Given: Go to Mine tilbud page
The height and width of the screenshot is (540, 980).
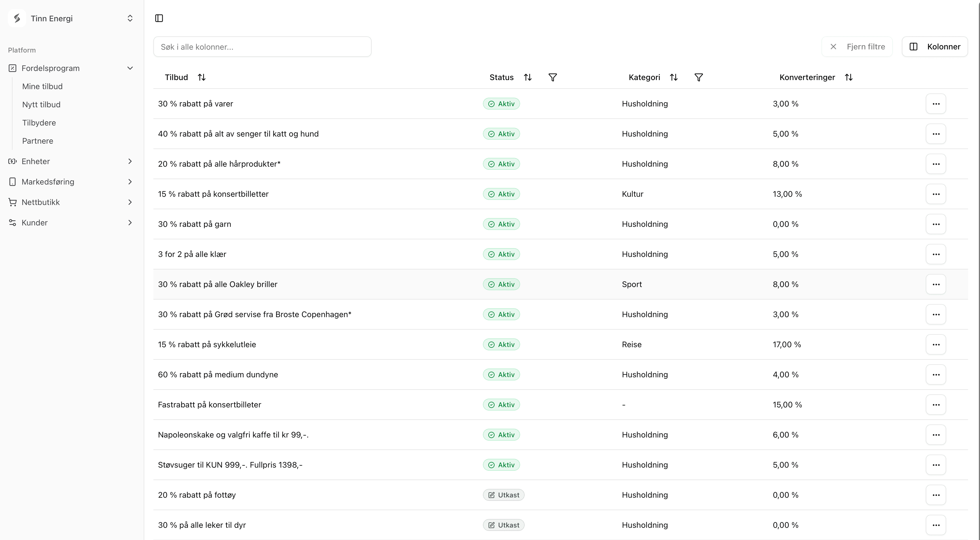Looking at the screenshot, I should (x=42, y=86).
